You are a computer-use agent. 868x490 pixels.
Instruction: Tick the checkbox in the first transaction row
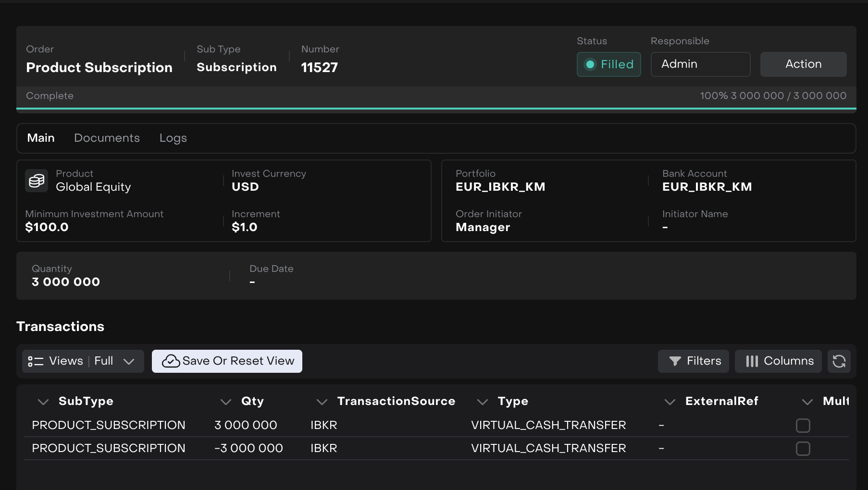803,426
